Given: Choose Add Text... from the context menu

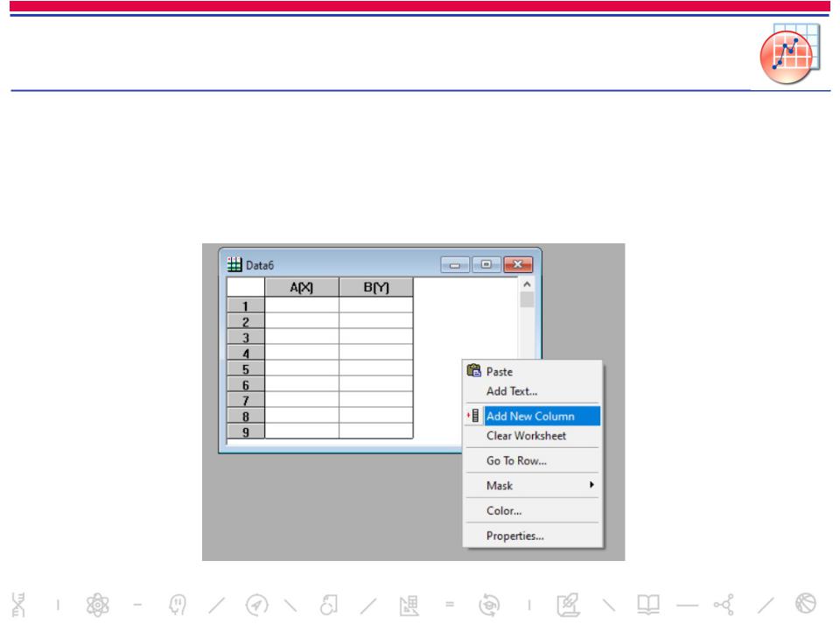Looking at the screenshot, I should click(x=533, y=391).
